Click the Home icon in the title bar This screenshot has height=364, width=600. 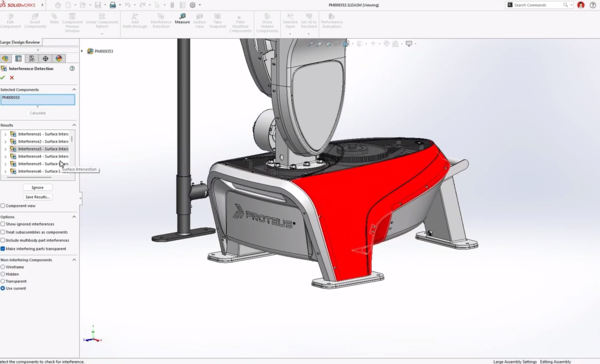point(58,5)
